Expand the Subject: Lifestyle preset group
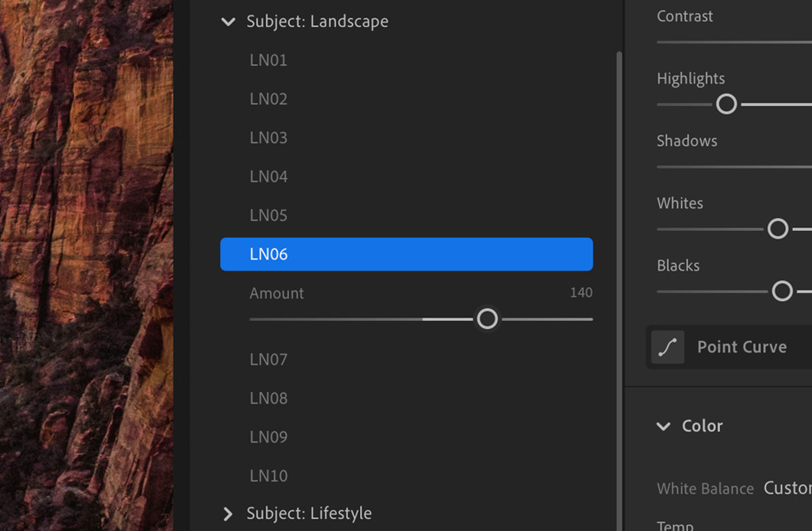This screenshot has width=812, height=531. [x=227, y=514]
